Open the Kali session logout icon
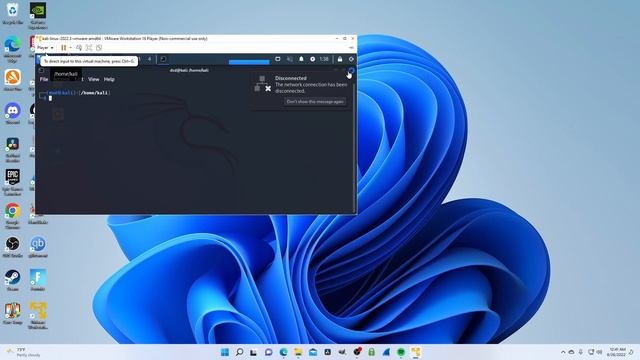The image size is (640, 360). point(351,59)
